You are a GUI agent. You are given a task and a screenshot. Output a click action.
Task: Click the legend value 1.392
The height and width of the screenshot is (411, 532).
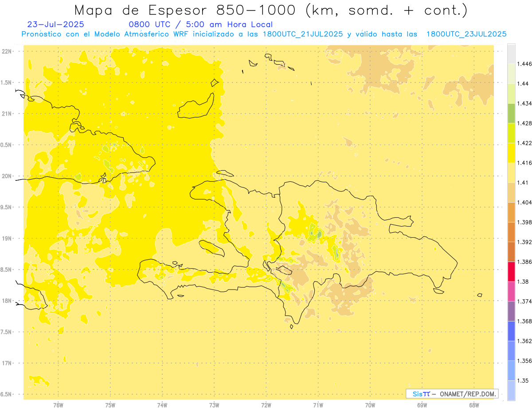pos(524,242)
